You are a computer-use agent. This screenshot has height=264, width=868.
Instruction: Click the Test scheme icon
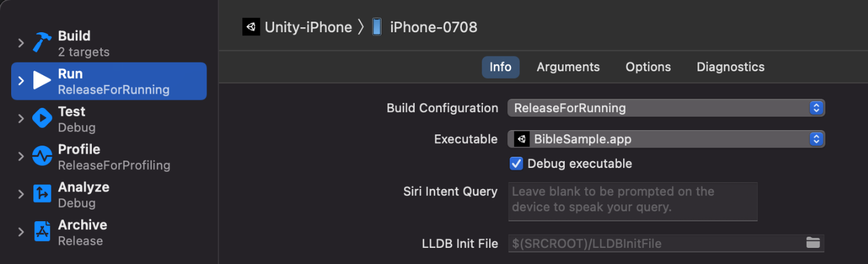42,118
